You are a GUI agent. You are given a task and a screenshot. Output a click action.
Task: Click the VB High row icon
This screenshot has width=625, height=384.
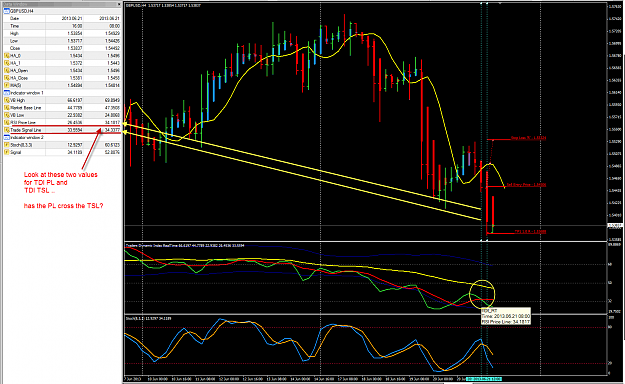pos(6,100)
